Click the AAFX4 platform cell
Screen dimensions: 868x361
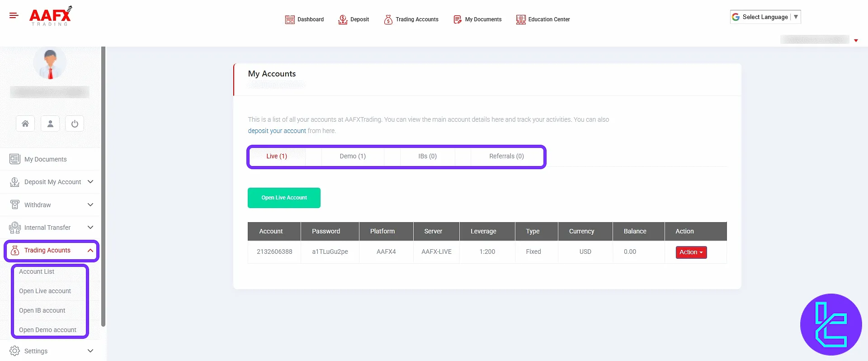[x=386, y=252]
